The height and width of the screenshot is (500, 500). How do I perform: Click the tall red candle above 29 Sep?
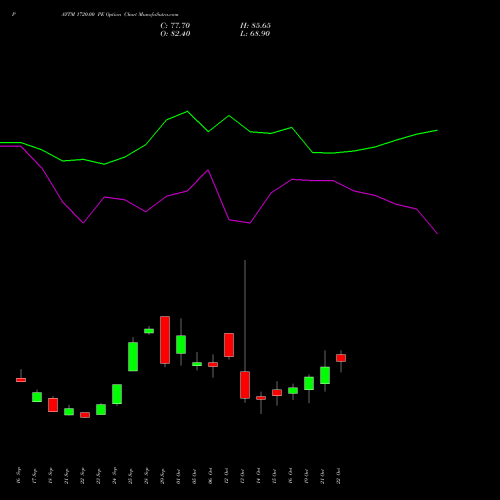(x=165, y=340)
